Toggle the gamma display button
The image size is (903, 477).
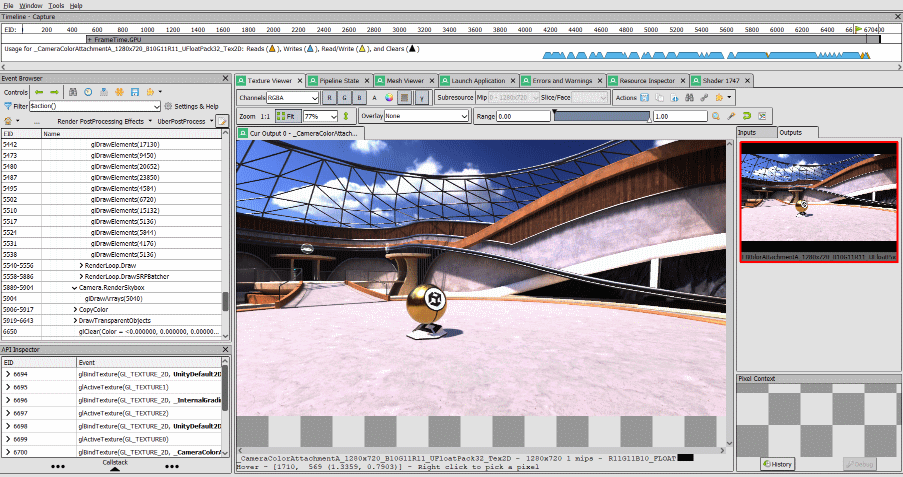pyautogui.click(x=422, y=97)
